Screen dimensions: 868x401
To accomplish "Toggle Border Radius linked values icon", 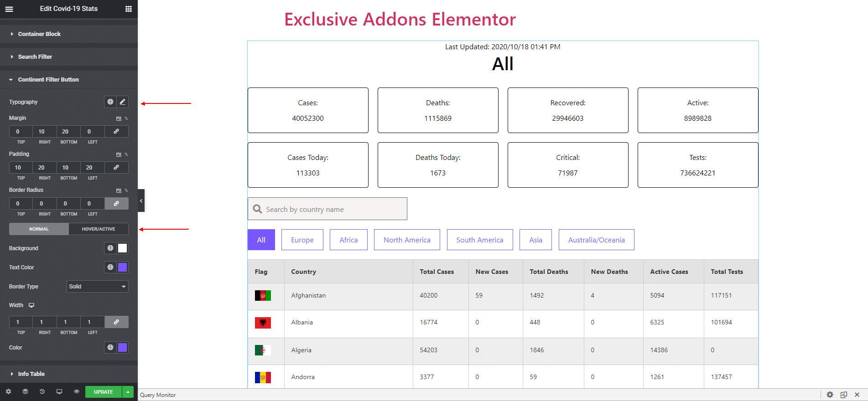I will [116, 204].
